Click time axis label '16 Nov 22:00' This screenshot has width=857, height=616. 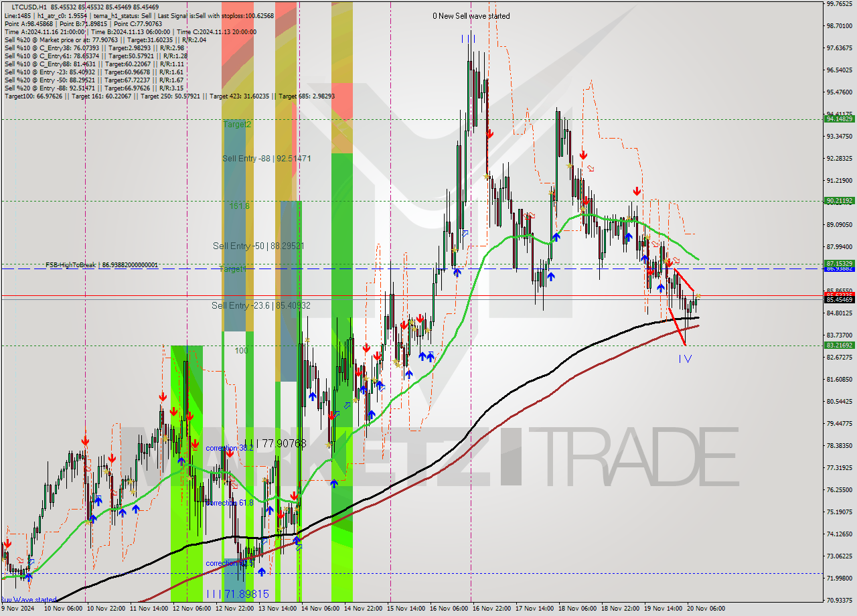click(x=492, y=609)
